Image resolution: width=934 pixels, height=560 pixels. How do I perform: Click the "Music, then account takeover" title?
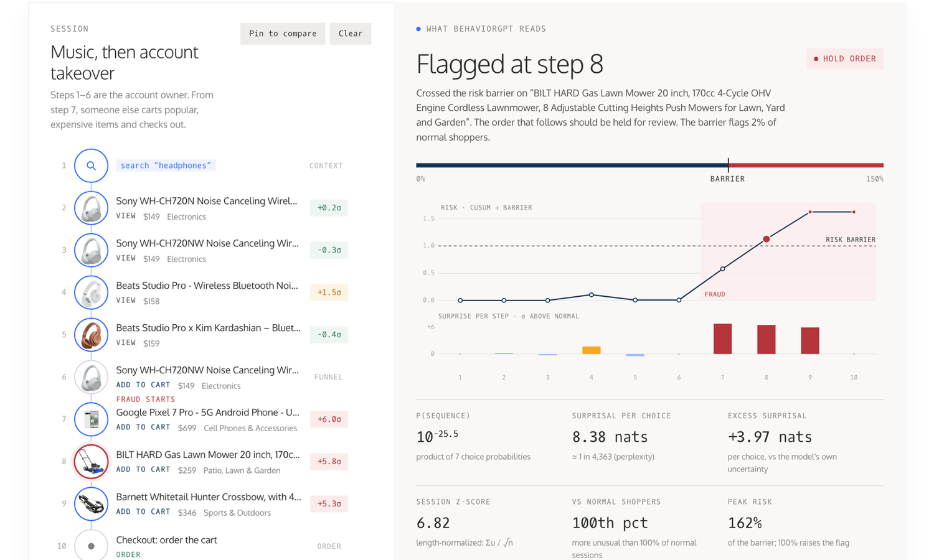[x=125, y=62]
